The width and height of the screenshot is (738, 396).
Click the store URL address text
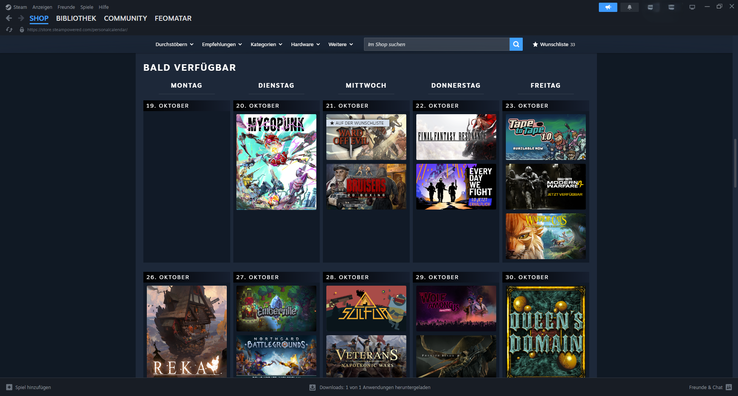click(77, 30)
